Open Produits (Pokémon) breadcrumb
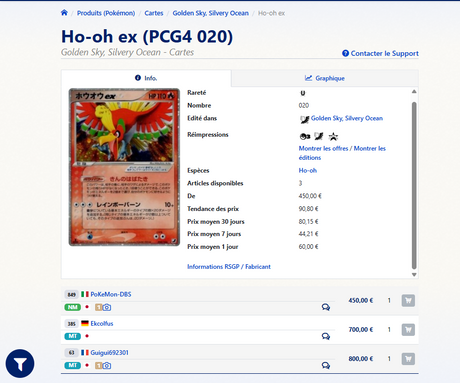460x383 pixels. [x=106, y=13]
